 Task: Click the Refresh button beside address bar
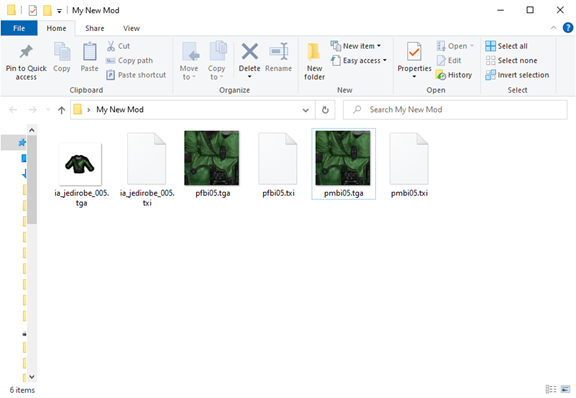point(325,110)
